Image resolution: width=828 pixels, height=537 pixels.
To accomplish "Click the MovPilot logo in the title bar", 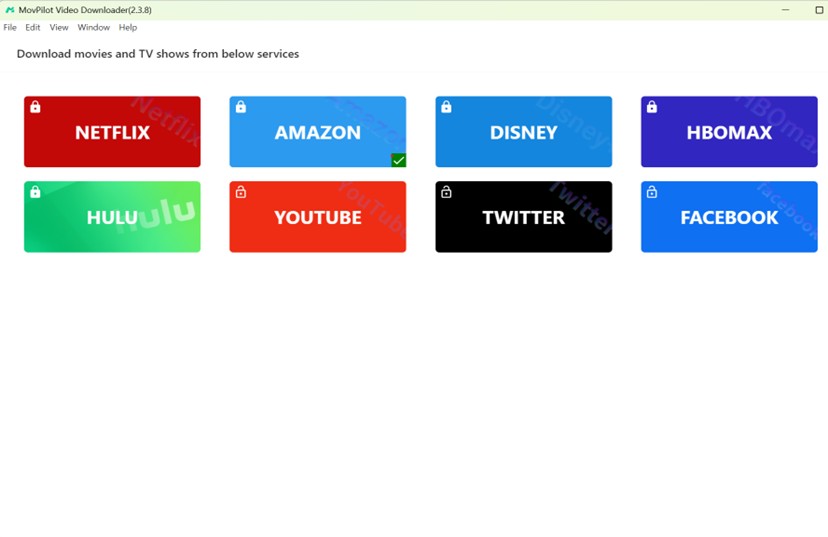I will (x=10, y=10).
